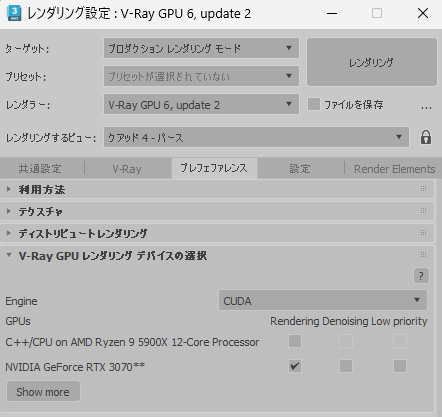Grab the 利用方法 rollout drag handle
The image size is (442, 417).
coord(423,189)
